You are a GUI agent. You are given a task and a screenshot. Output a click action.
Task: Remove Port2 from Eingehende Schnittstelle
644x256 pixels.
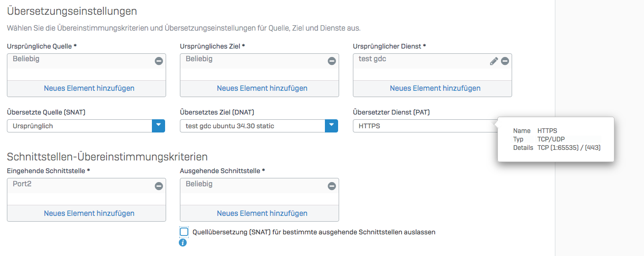pos(159,186)
